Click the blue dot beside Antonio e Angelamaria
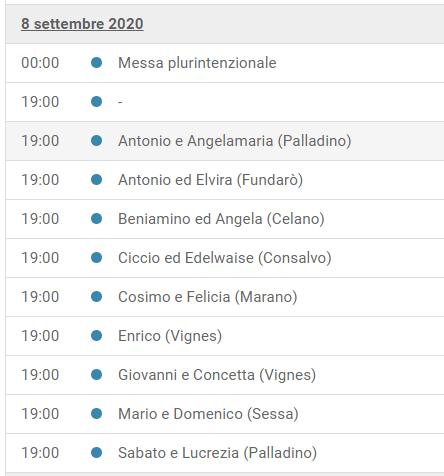444x476 pixels. pyautogui.click(x=96, y=141)
